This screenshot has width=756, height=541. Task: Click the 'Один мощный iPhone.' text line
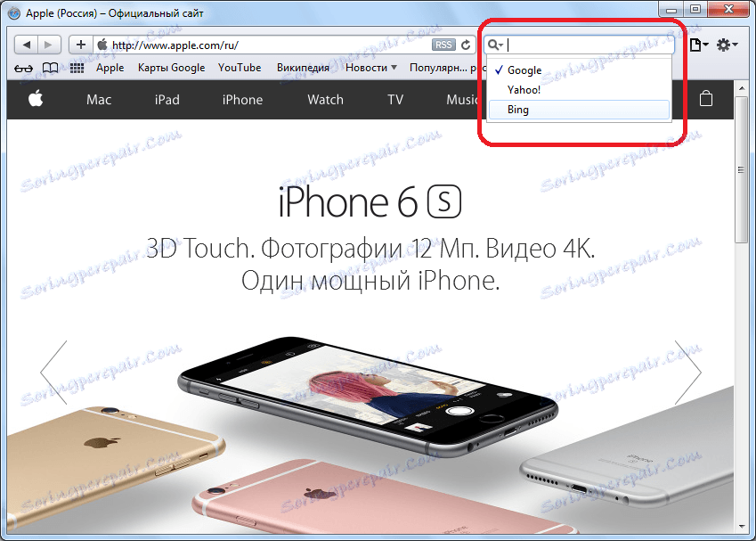pos(370,281)
